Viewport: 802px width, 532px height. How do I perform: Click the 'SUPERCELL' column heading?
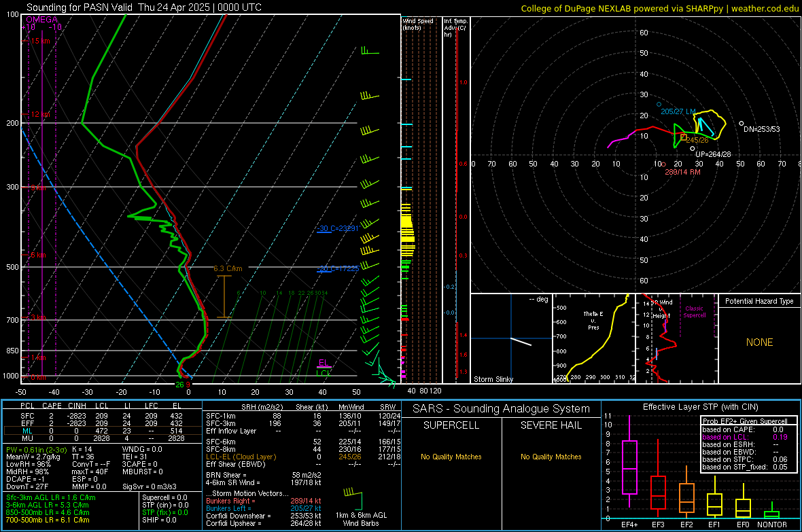[x=451, y=425]
